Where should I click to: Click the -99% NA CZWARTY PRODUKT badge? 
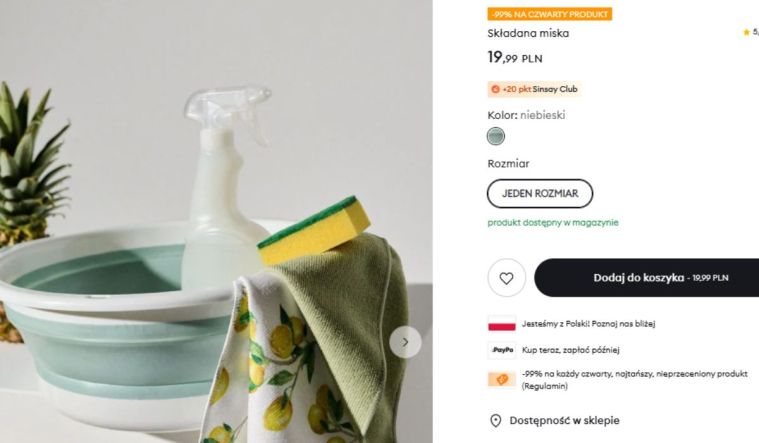tap(549, 14)
